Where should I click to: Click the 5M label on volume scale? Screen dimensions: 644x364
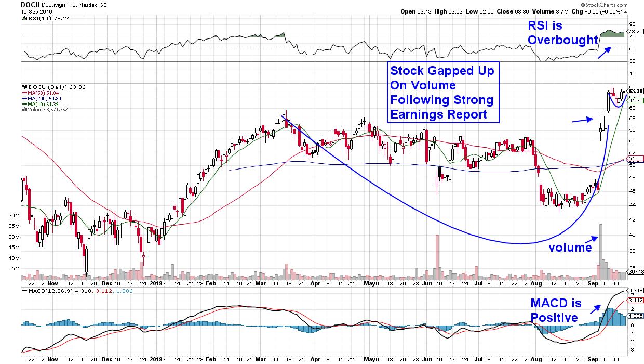click(16, 269)
